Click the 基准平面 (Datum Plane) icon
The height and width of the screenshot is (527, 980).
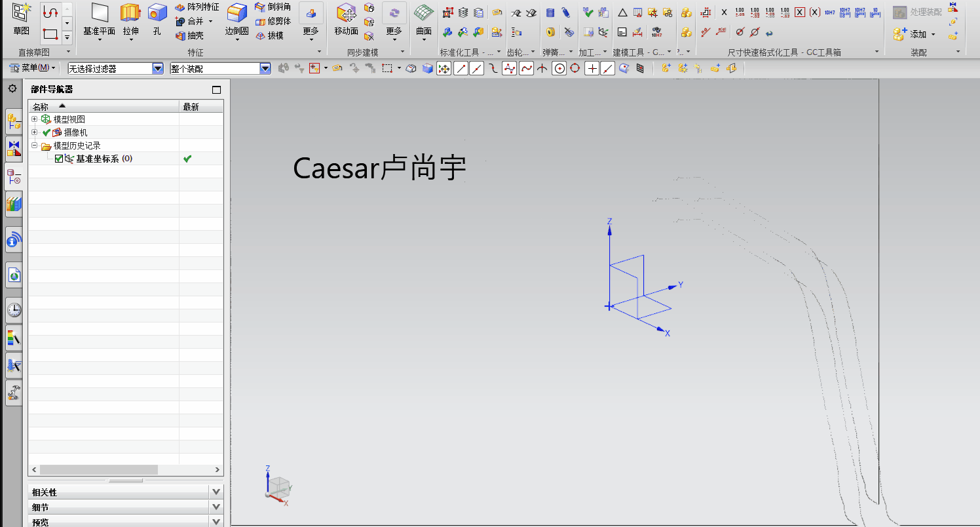point(100,12)
